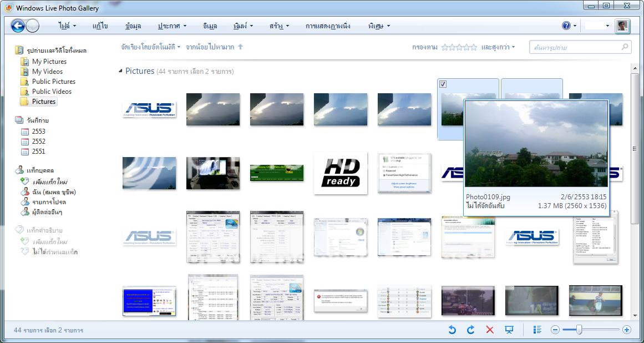This screenshot has width=644, height=343.
Task: Click the My Videos folder icon
Action: (x=24, y=72)
